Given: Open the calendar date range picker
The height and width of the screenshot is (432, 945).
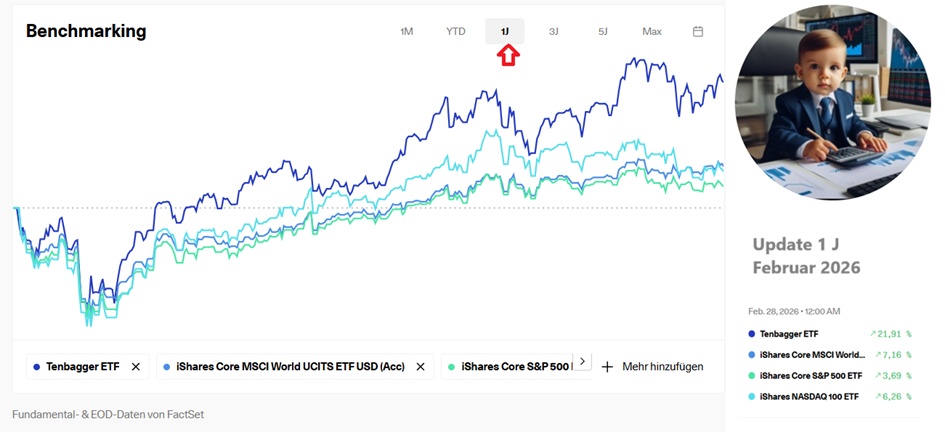Looking at the screenshot, I should [698, 31].
